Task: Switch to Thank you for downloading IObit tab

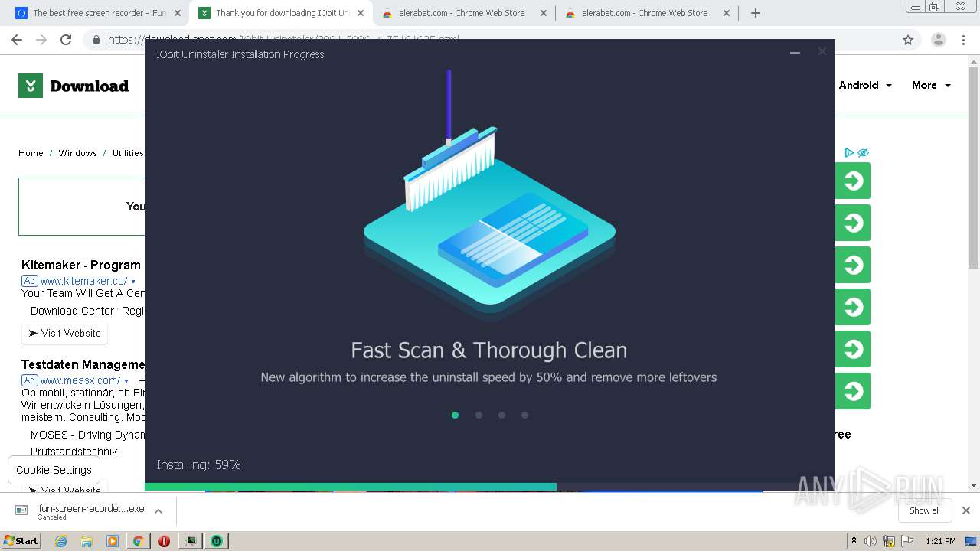Action: [x=280, y=13]
